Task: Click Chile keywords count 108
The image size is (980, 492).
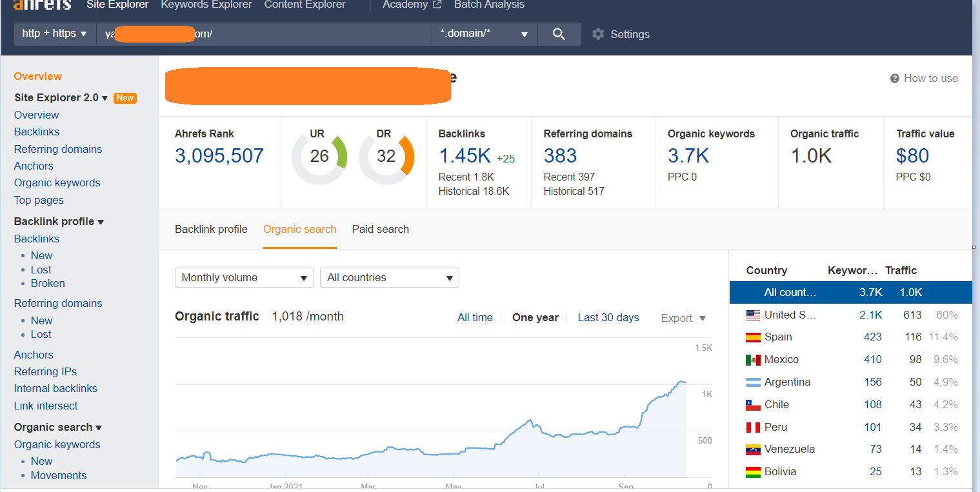Action: (x=873, y=405)
